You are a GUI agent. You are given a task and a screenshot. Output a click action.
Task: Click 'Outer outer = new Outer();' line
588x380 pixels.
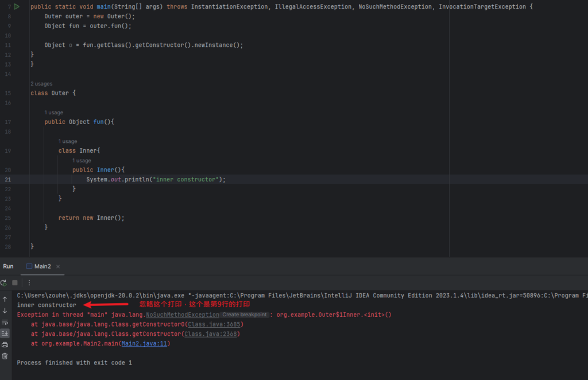click(x=90, y=17)
